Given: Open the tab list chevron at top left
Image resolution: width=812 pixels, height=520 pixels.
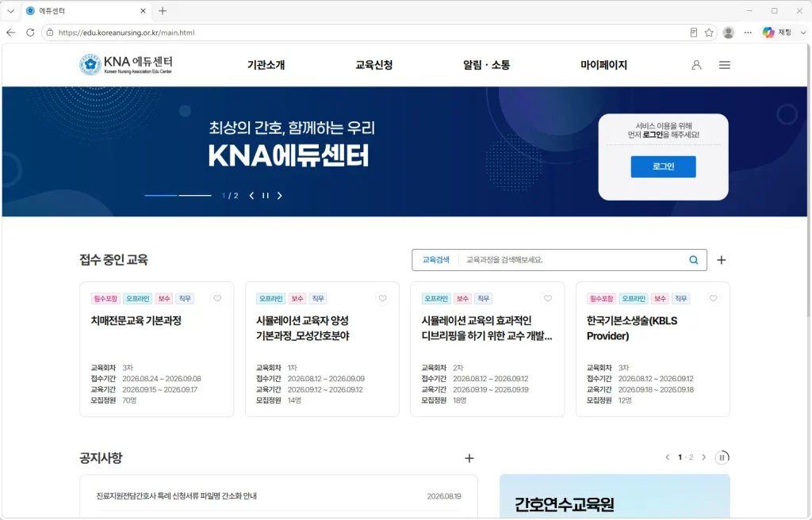Looking at the screenshot, I should [10, 10].
